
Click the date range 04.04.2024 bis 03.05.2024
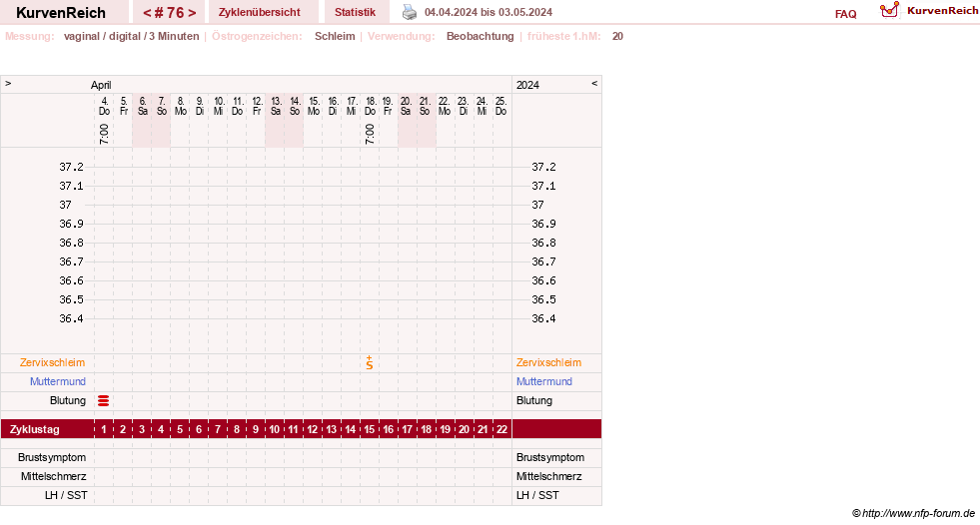(489, 12)
